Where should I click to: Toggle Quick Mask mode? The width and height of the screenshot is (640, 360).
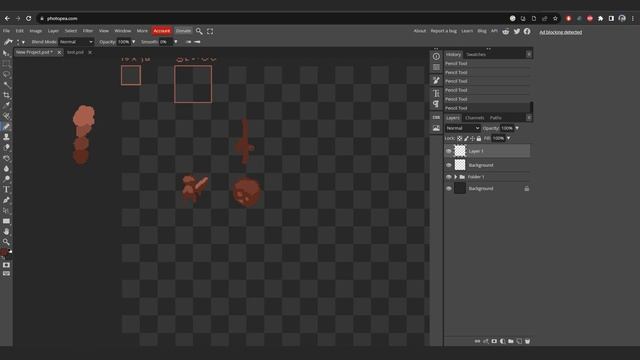[6, 265]
